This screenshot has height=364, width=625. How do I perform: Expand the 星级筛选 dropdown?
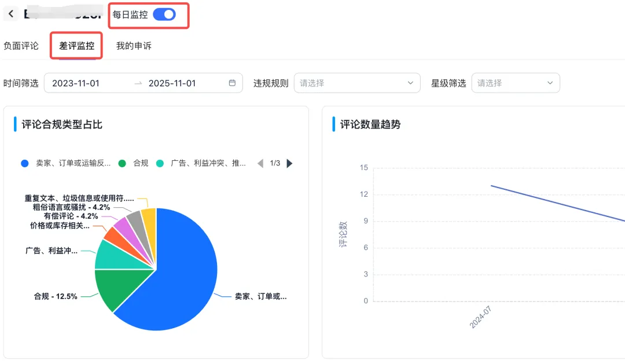click(516, 83)
